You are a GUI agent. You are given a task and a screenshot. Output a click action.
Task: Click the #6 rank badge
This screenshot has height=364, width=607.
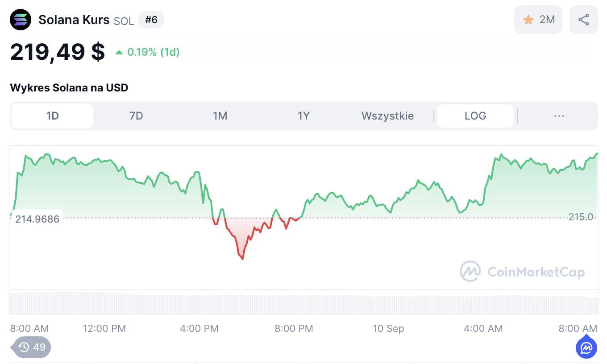151,20
